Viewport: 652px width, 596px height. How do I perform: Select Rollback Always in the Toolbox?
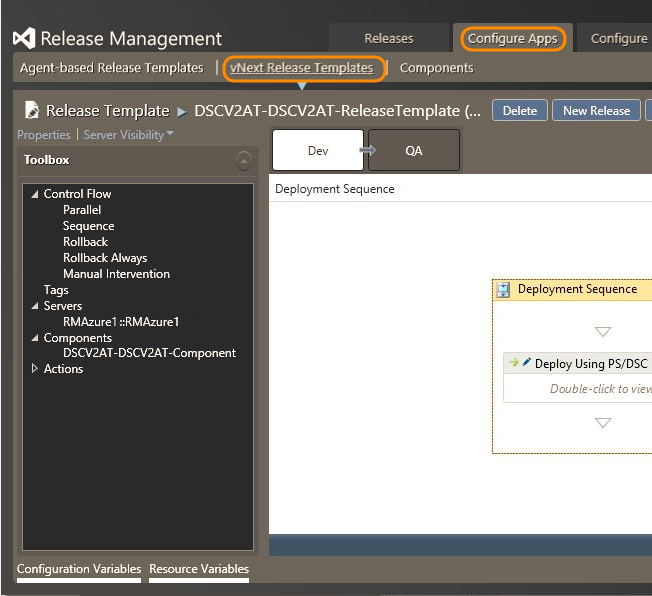105,258
